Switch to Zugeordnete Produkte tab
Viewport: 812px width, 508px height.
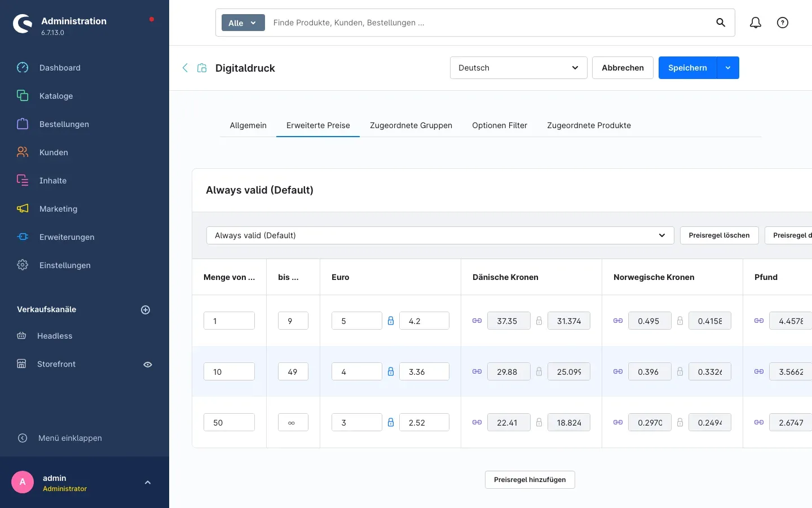pyautogui.click(x=589, y=125)
